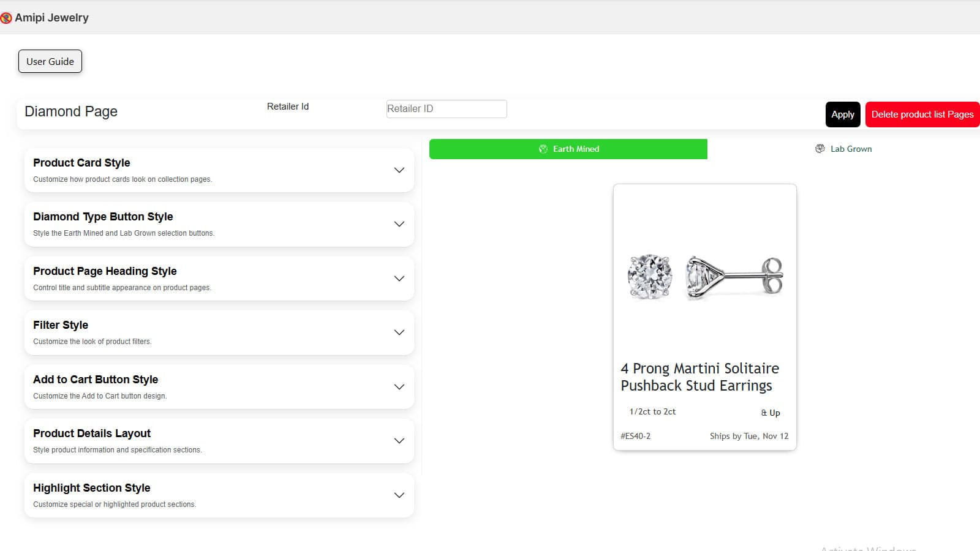The image size is (980, 551).
Task: Click Delete product list Pages button
Action: (x=922, y=114)
